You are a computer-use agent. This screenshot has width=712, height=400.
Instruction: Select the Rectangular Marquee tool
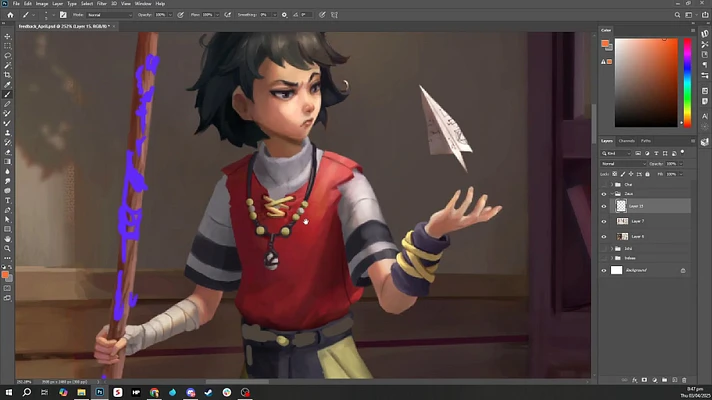[7, 46]
